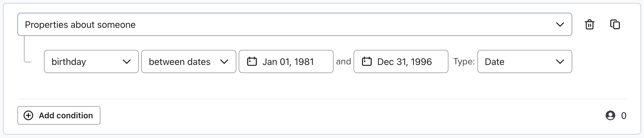Click the plus circle icon in Add condition
This screenshot has height=138, width=644.
[x=28, y=115]
